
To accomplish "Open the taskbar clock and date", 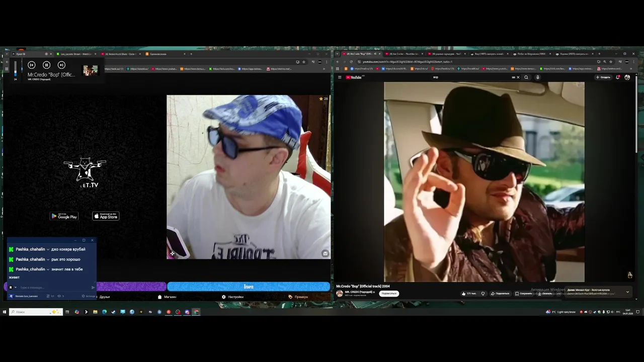I will 628,312.
